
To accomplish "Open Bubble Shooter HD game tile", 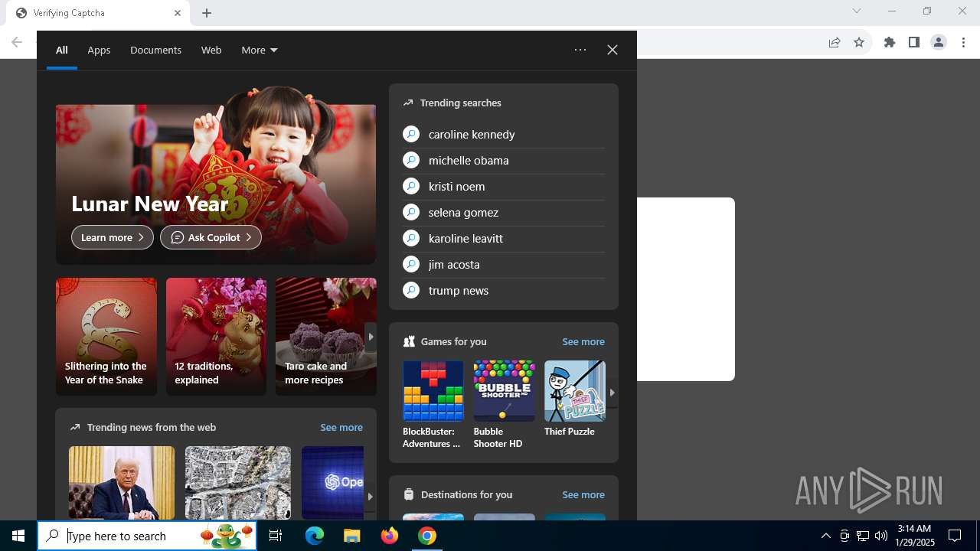I will tap(504, 405).
